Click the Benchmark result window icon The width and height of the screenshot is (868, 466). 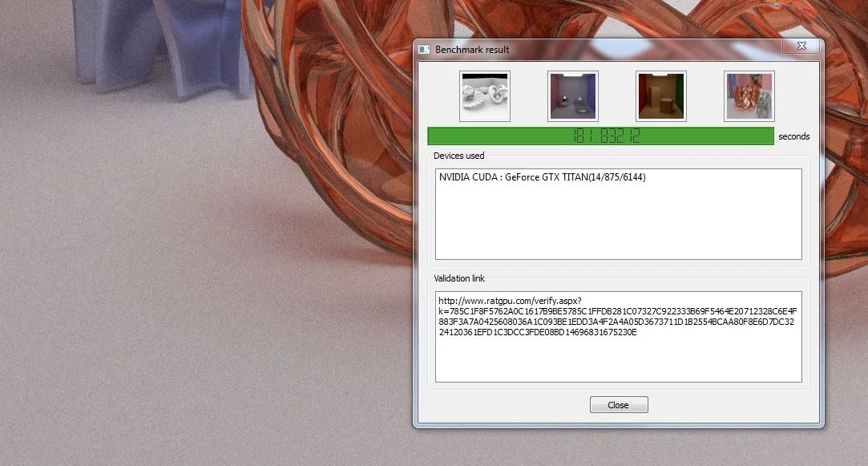click(424, 49)
